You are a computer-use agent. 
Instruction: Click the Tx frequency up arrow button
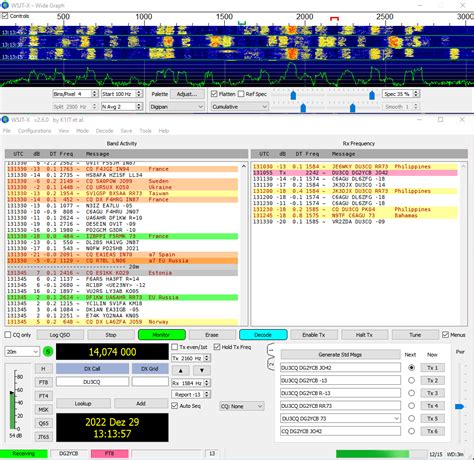(180, 370)
